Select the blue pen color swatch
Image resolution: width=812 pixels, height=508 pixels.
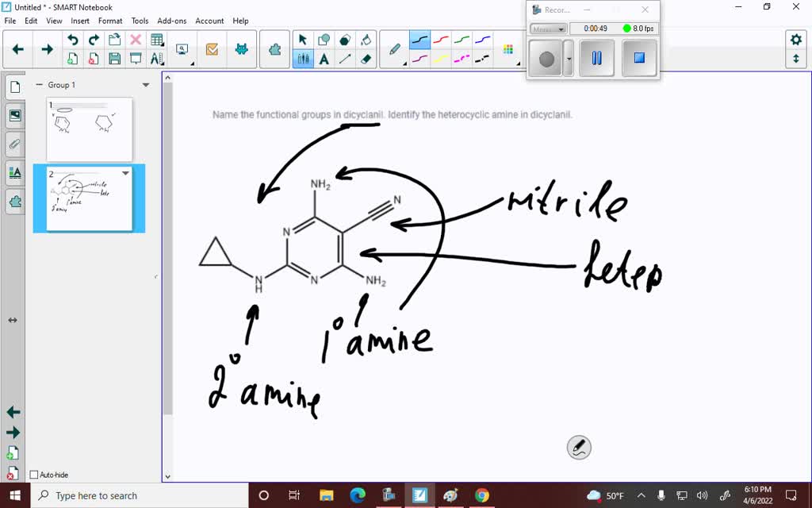pos(481,38)
